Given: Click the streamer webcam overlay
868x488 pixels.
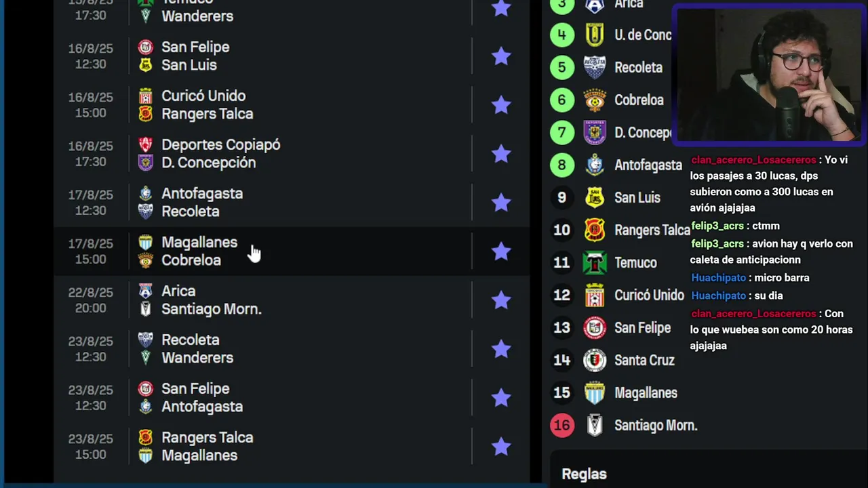Looking at the screenshot, I should (769, 75).
